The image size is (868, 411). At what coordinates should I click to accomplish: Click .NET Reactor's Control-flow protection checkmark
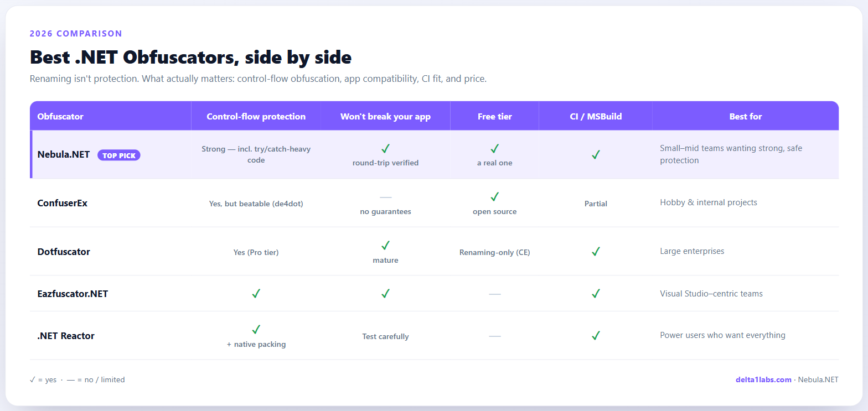click(256, 330)
